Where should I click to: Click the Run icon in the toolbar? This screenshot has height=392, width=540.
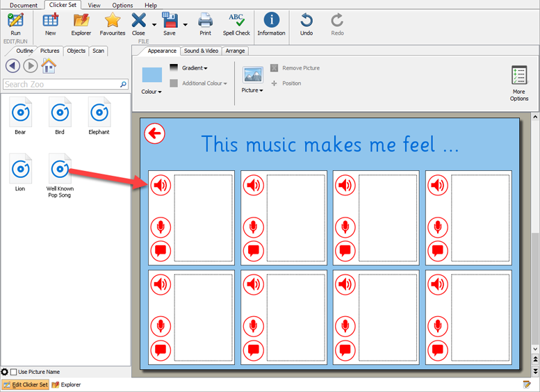(x=15, y=23)
